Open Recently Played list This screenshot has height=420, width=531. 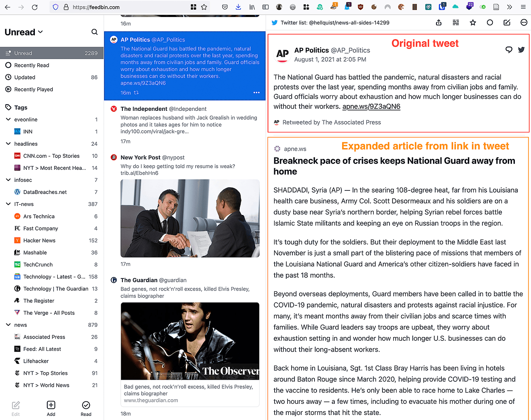pos(52,89)
